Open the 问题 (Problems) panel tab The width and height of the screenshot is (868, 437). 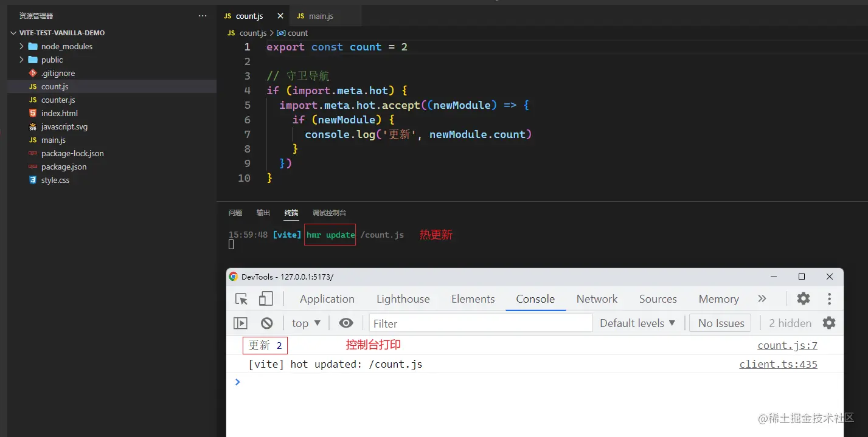[x=235, y=213]
